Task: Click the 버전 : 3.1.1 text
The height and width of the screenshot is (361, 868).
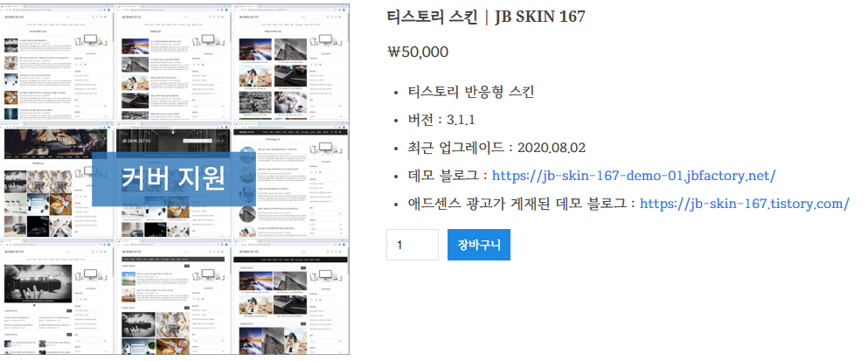Action: tap(441, 120)
